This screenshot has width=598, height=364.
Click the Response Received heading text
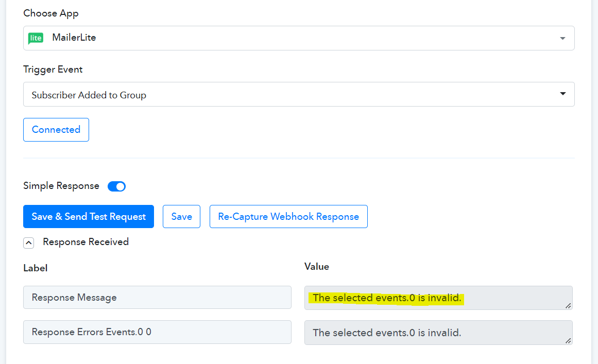[x=86, y=242]
